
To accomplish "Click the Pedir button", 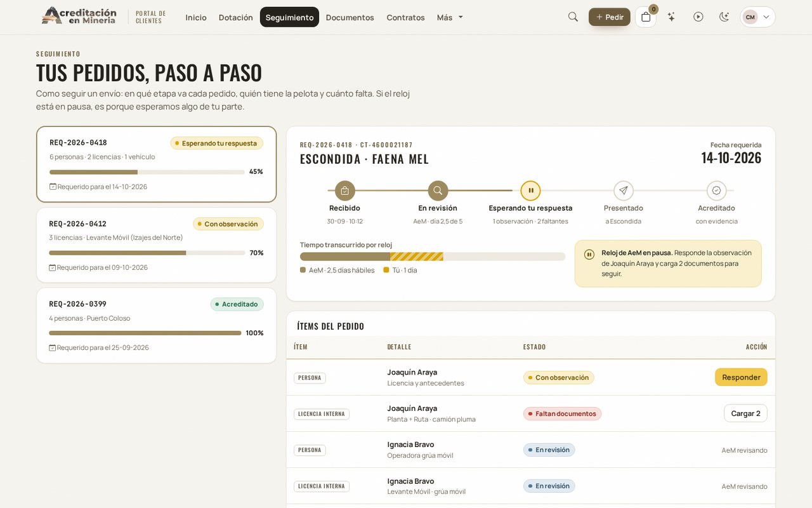I will click(609, 17).
